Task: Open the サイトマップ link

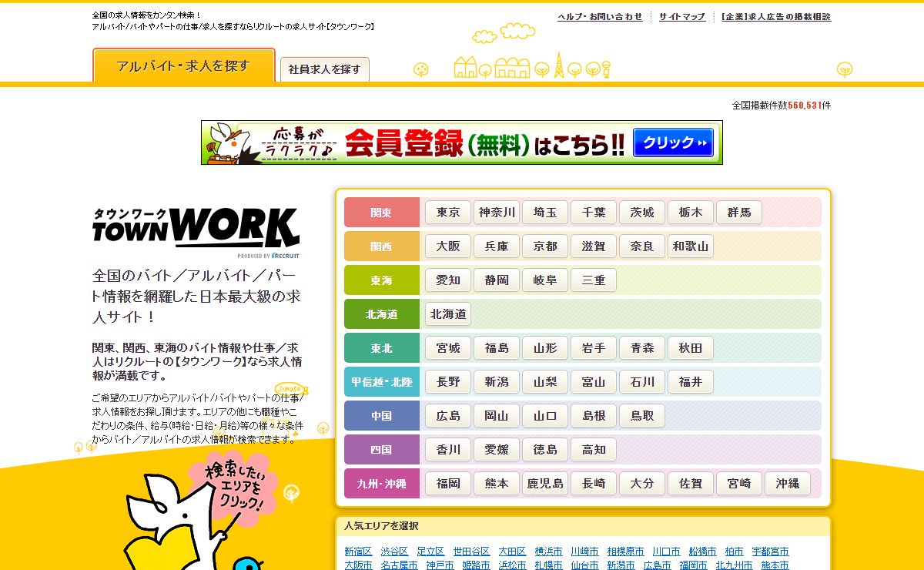Action: point(682,17)
